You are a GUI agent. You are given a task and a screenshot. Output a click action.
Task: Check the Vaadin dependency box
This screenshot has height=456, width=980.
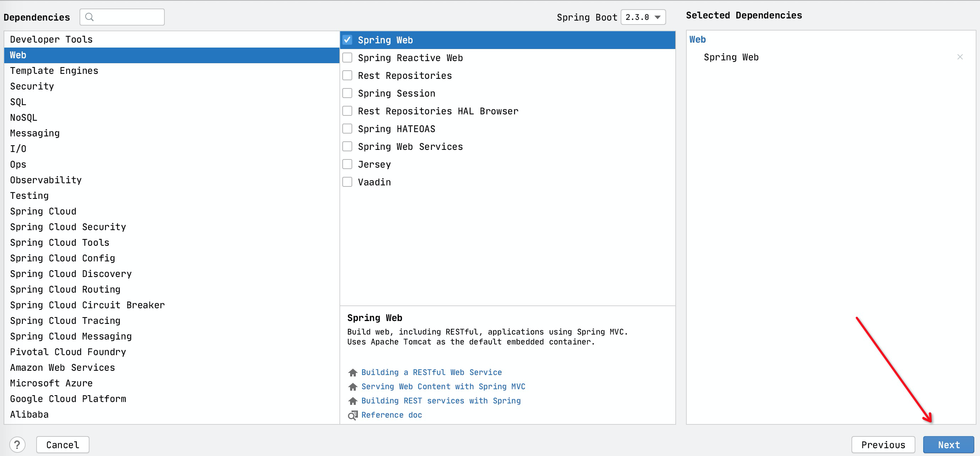tap(347, 182)
